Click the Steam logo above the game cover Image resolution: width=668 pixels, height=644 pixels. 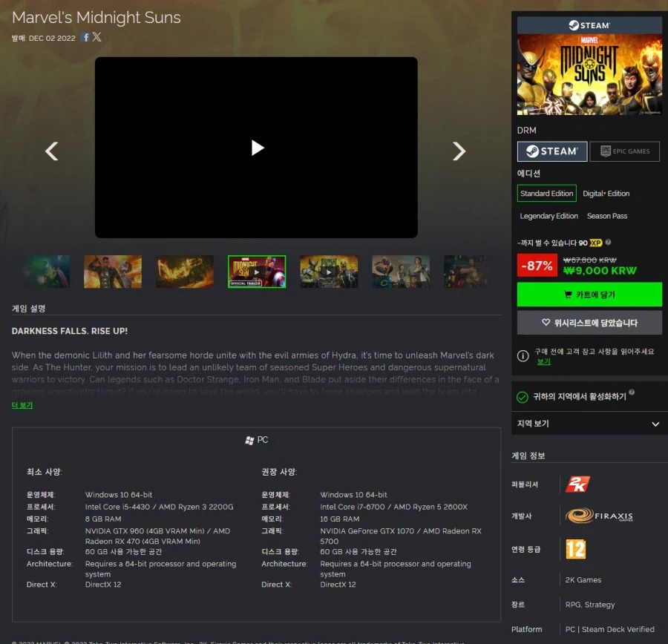(x=589, y=24)
